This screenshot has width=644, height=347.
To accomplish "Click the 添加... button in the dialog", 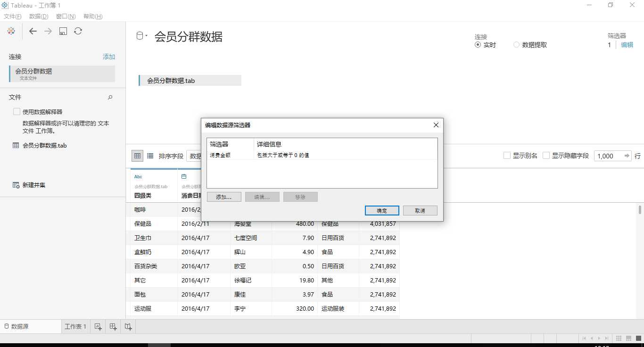I will point(224,197).
